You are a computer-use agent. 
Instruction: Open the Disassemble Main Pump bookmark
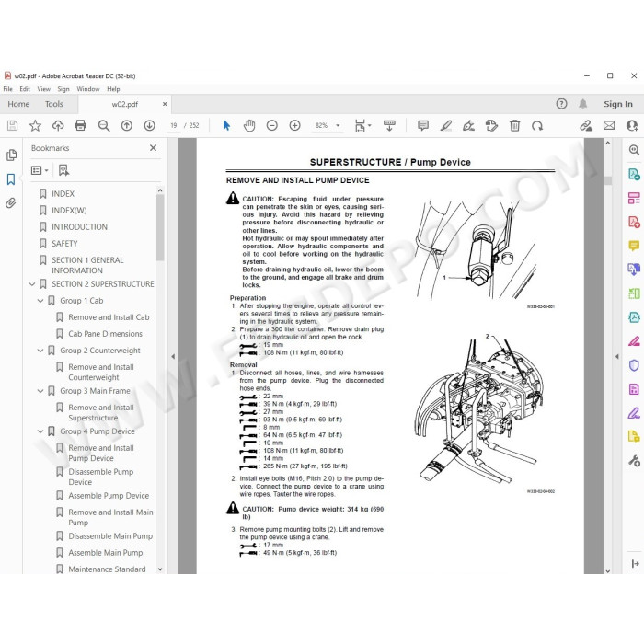(110, 536)
